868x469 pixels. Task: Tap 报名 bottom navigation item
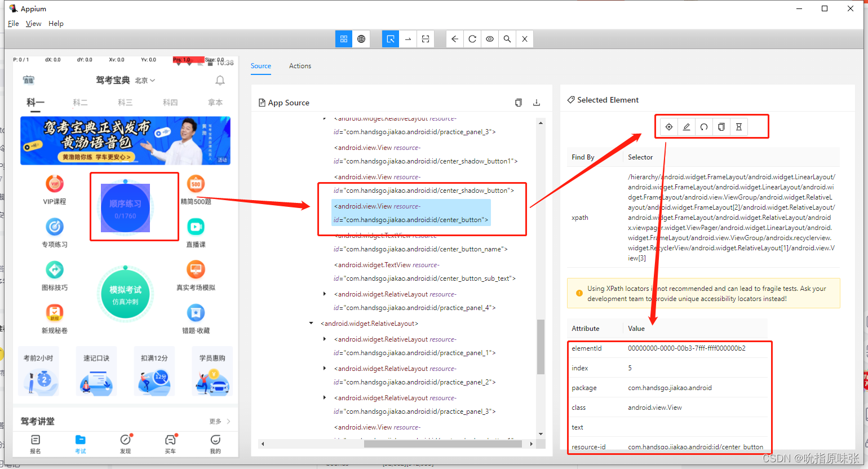(36, 444)
